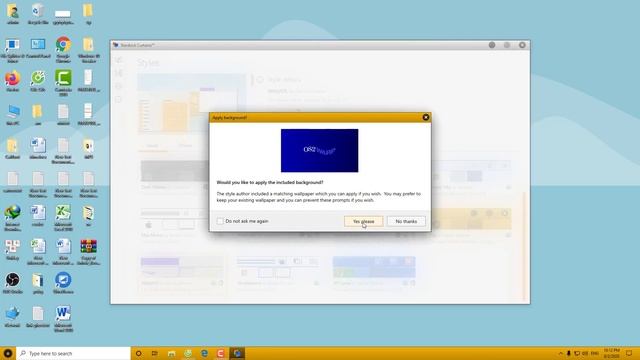Maximize the Stardock Curtains window
The height and width of the screenshot is (360, 640).
(x=507, y=45)
